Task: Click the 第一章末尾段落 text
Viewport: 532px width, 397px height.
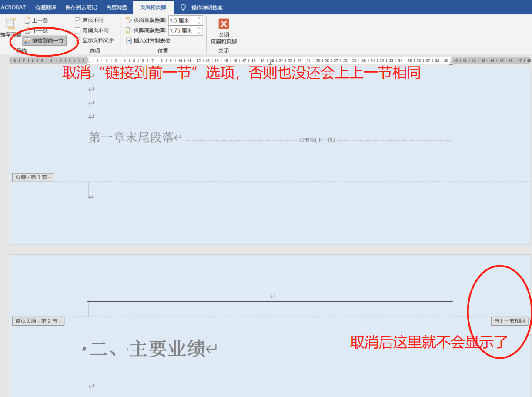Action: tap(131, 138)
